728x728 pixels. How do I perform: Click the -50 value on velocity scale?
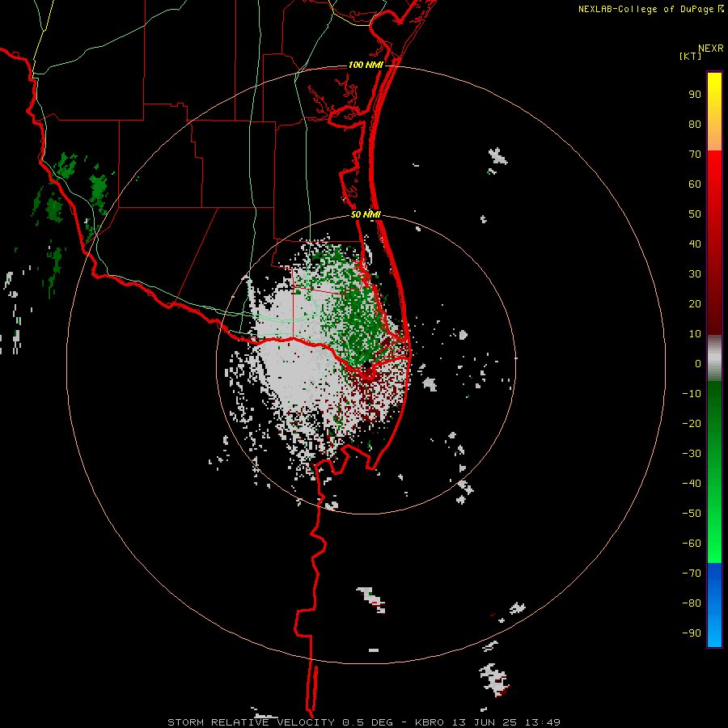click(692, 513)
